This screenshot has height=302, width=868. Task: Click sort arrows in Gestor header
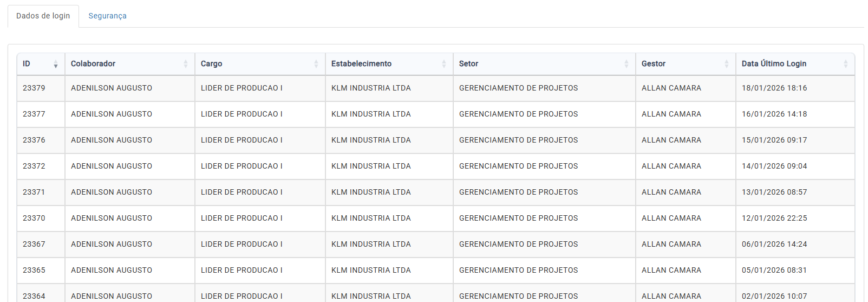tap(727, 64)
